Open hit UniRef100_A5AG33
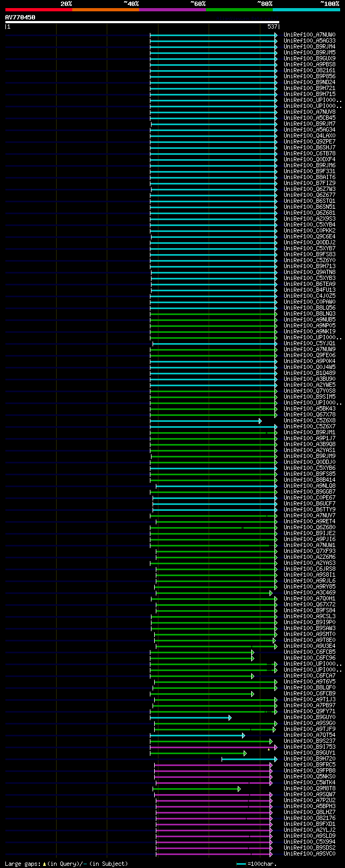Image resolution: width=345 pixels, height=868 pixels. coord(309,41)
